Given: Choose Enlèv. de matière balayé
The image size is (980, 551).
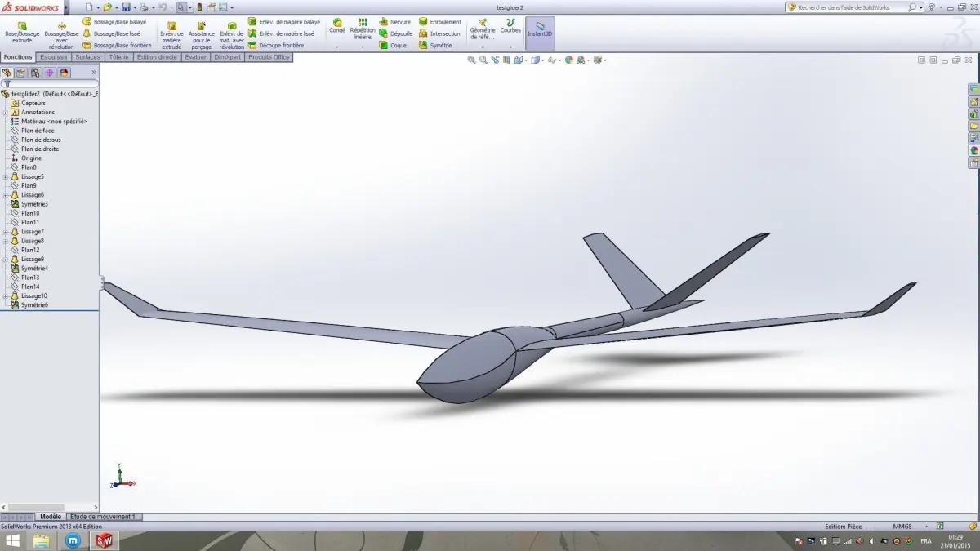Looking at the screenshot, I should (284, 22).
